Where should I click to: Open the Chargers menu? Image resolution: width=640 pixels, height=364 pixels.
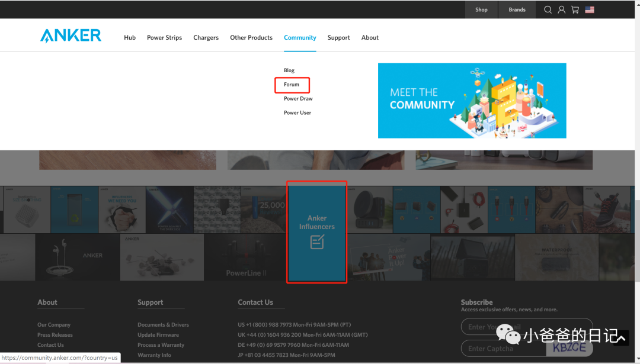[206, 37]
